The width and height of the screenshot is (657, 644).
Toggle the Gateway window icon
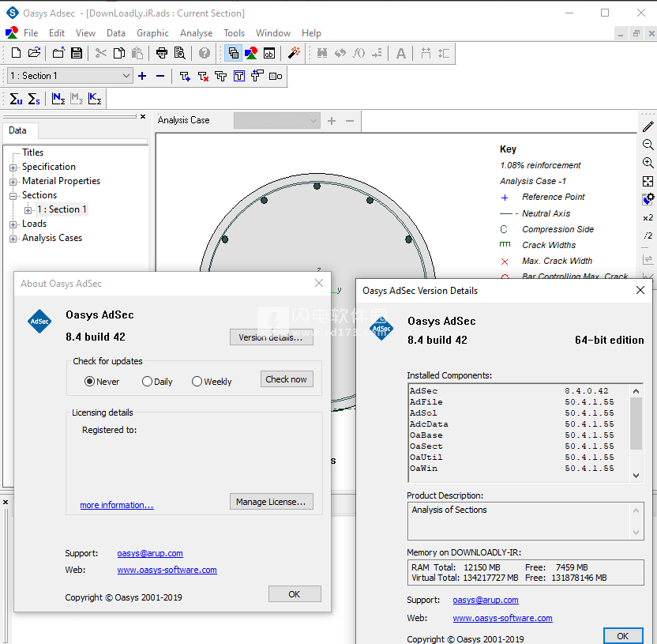tap(234, 53)
